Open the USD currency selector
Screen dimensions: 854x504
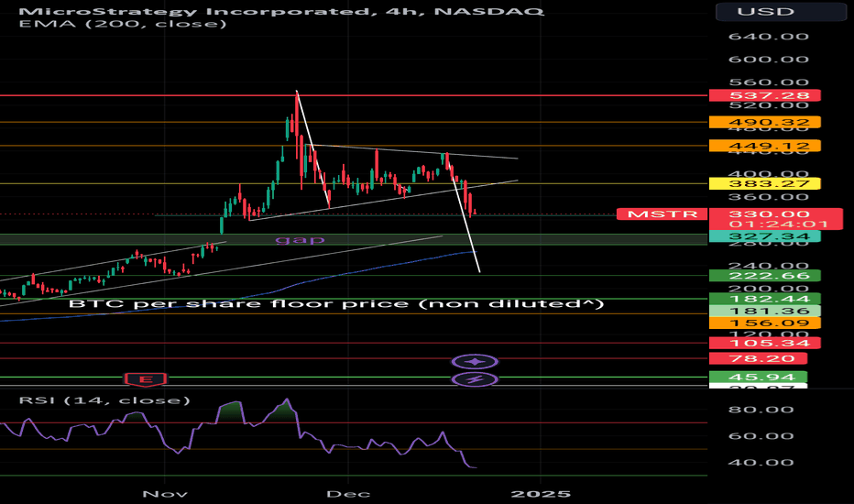point(781,11)
